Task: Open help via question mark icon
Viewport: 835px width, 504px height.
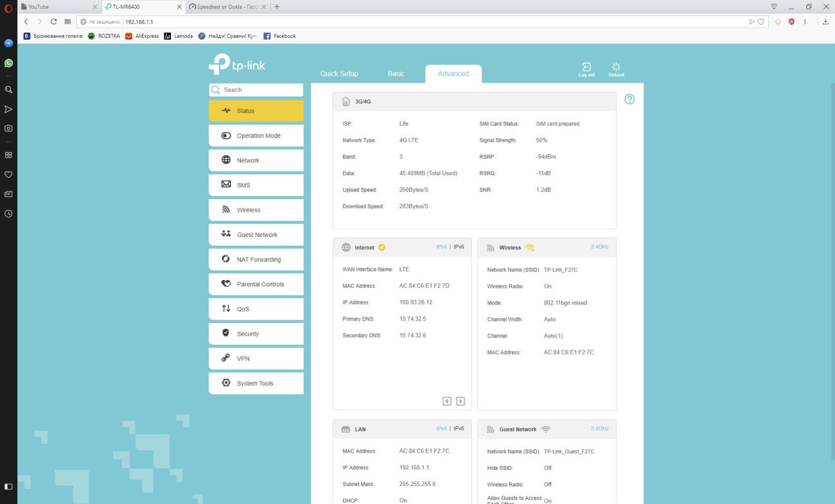Action: pos(629,99)
